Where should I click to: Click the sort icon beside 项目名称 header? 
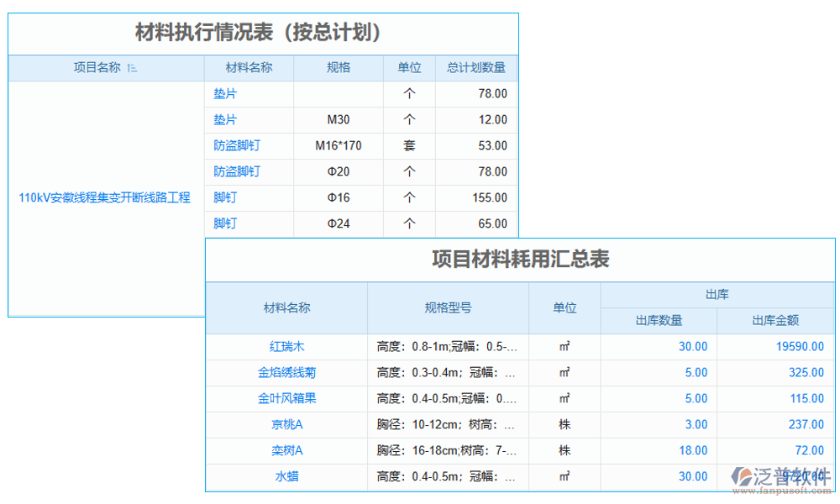[x=134, y=68]
